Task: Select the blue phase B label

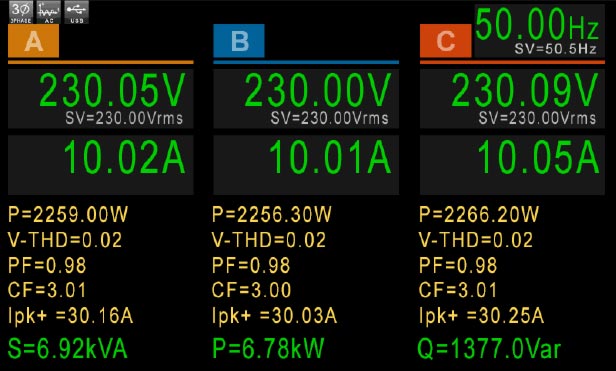Action: [239, 40]
